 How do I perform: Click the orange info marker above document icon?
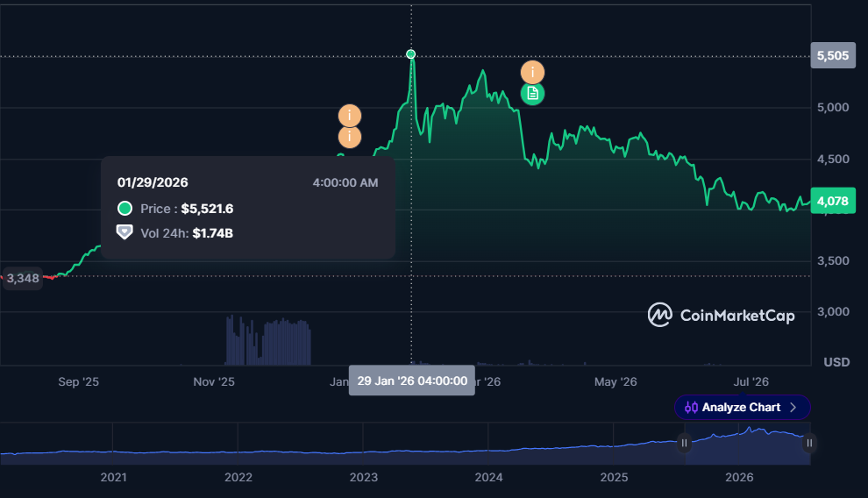pyautogui.click(x=532, y=72)
